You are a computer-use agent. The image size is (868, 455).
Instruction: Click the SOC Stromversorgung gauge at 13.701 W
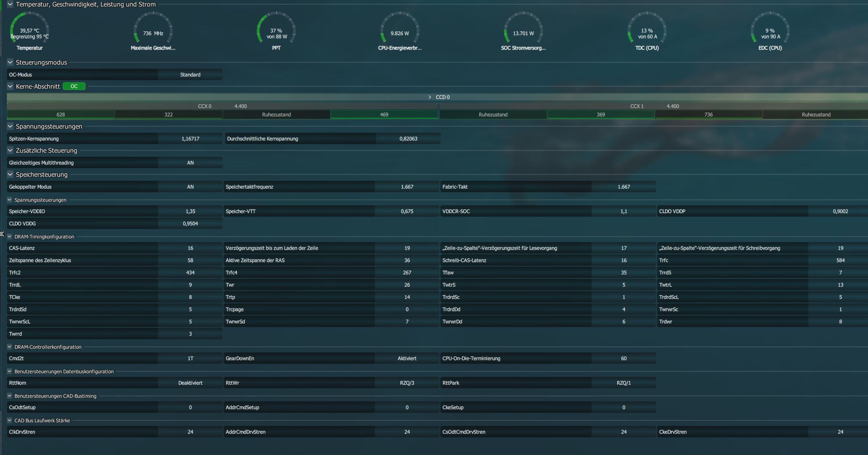523,31
